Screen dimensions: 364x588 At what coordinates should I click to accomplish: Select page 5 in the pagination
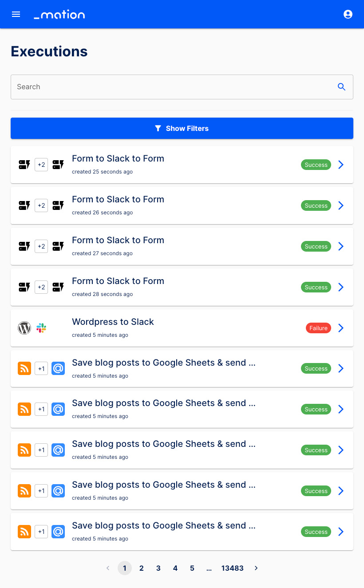pyautogui.click(x=192, y=568)
